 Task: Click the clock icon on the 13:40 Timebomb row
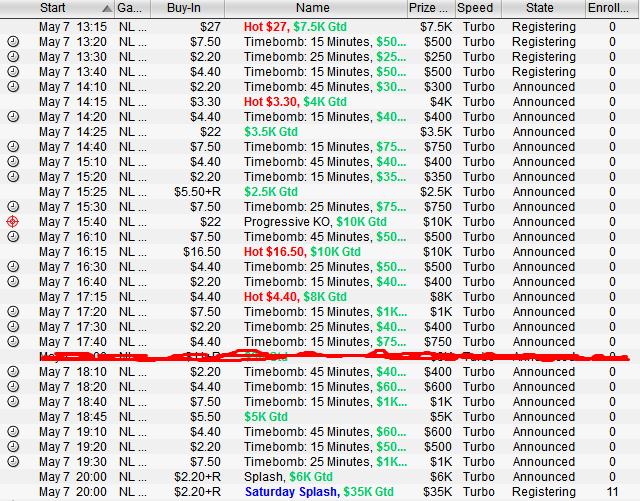click(13, 72)
